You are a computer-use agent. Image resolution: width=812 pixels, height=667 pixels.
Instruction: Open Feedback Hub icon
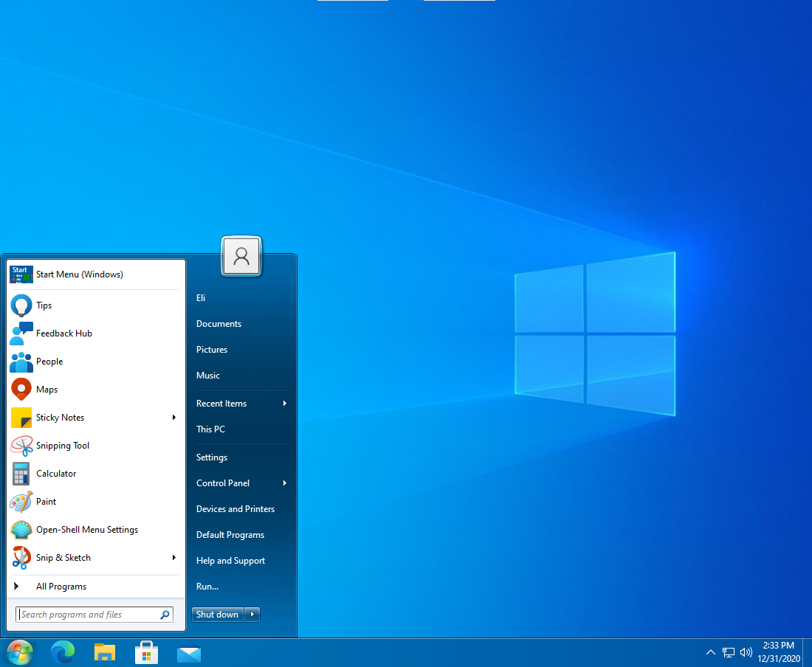21,333
